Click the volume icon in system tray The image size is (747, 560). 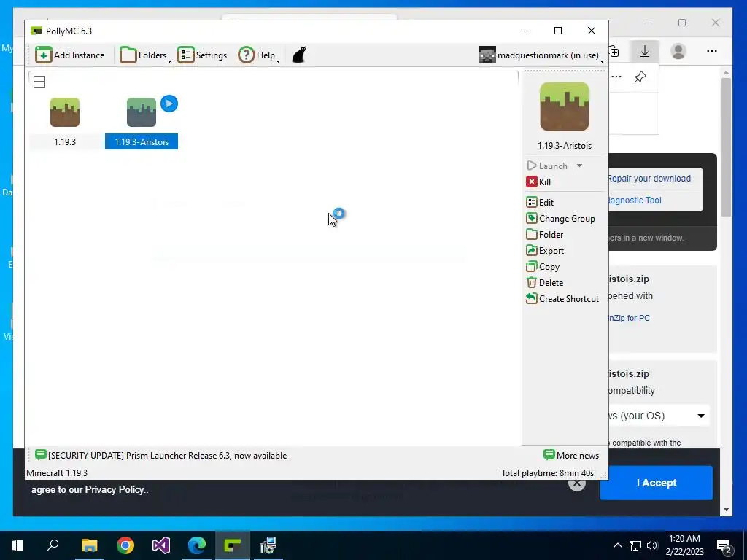pyautogui.click(x=652, y=545)
